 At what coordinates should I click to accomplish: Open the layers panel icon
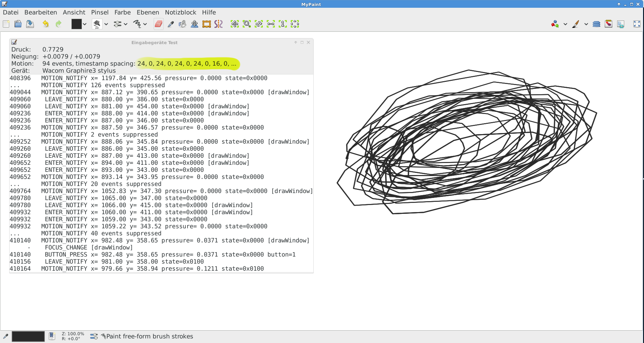coord(596,24)
